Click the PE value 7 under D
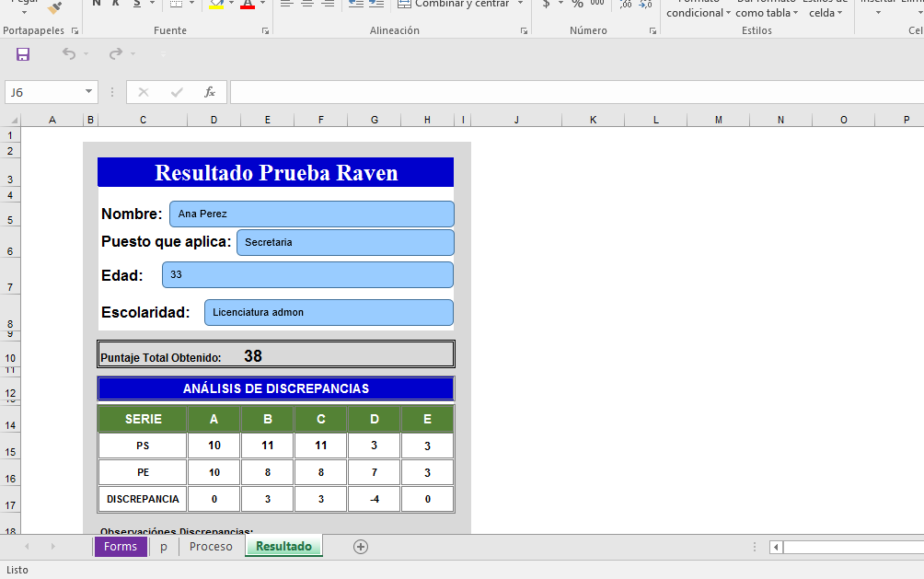The height and width of the screenshot is (579, 924). 375,472
